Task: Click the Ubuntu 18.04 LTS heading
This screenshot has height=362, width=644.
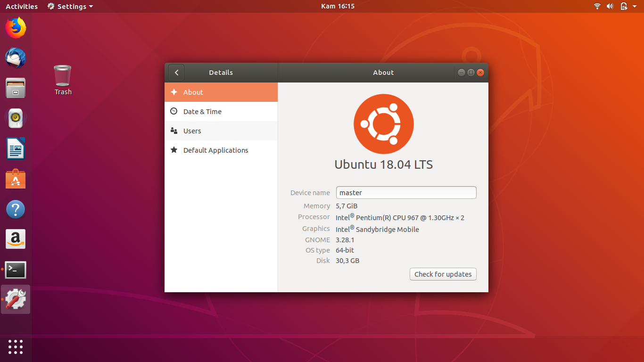Action: (x=384, y=165)
